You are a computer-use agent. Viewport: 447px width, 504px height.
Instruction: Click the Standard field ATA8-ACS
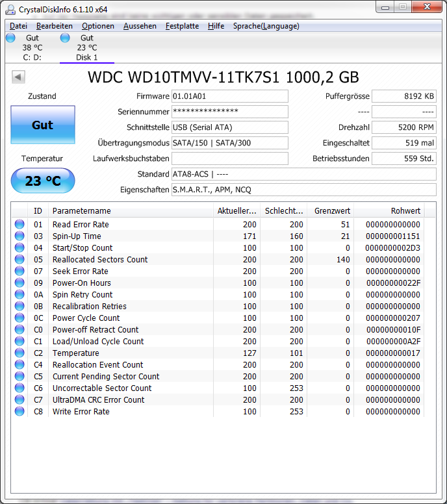(303, 174)
